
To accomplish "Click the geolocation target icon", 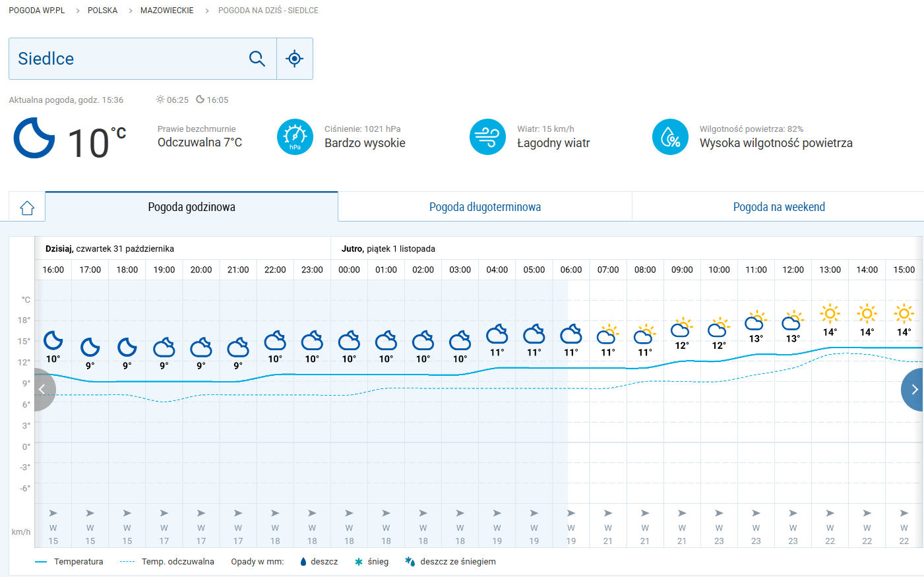I will click(x=294, y=59).
